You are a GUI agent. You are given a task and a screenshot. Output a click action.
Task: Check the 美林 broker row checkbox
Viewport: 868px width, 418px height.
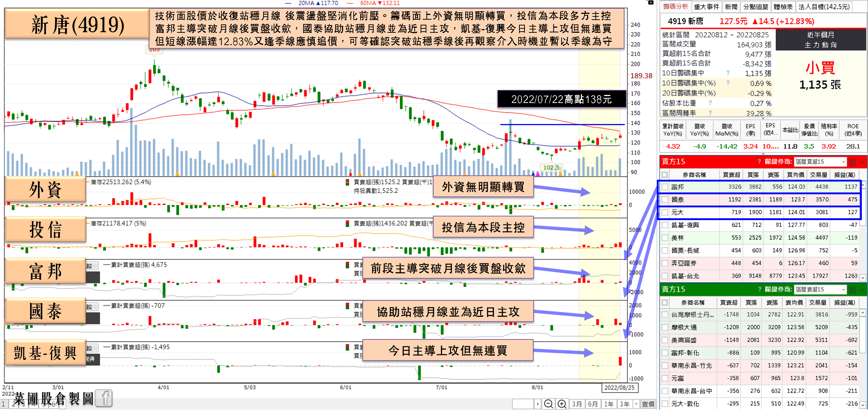click(x=665, y=238)
